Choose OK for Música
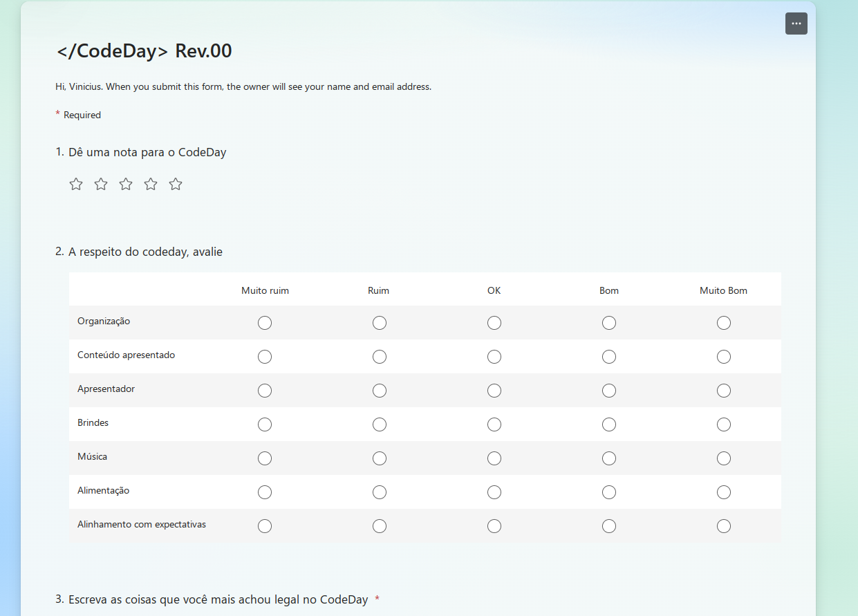Image resolution: width=858 pixels, height=616 pixels. tap(494, 458)
